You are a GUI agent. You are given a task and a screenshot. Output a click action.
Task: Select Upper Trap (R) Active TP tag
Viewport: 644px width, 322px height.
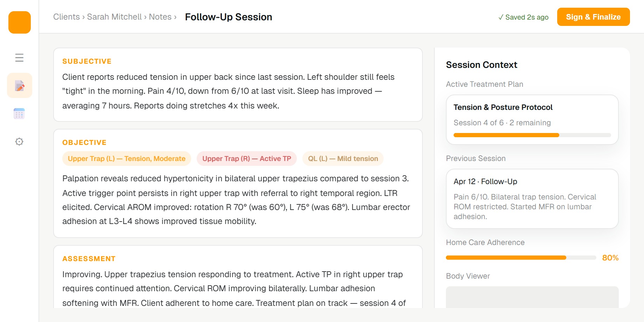247,159
